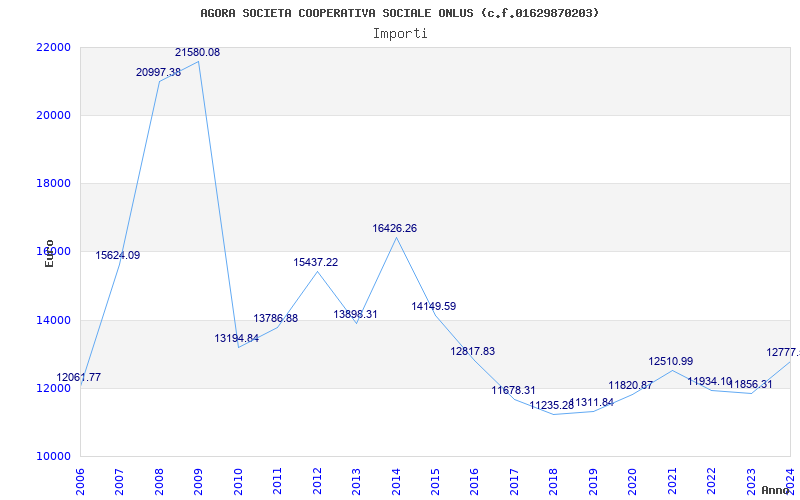Click the x-axis year 2022

711,481
